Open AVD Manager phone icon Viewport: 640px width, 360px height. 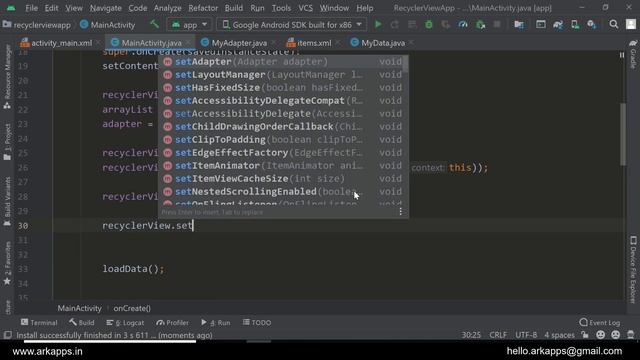[575, 25]
